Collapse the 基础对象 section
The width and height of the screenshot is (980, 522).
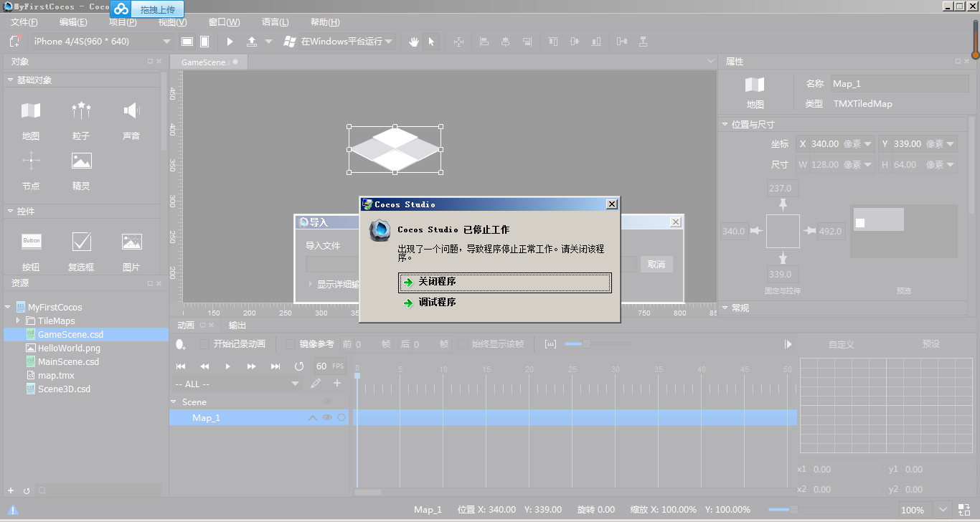point(11,80)
